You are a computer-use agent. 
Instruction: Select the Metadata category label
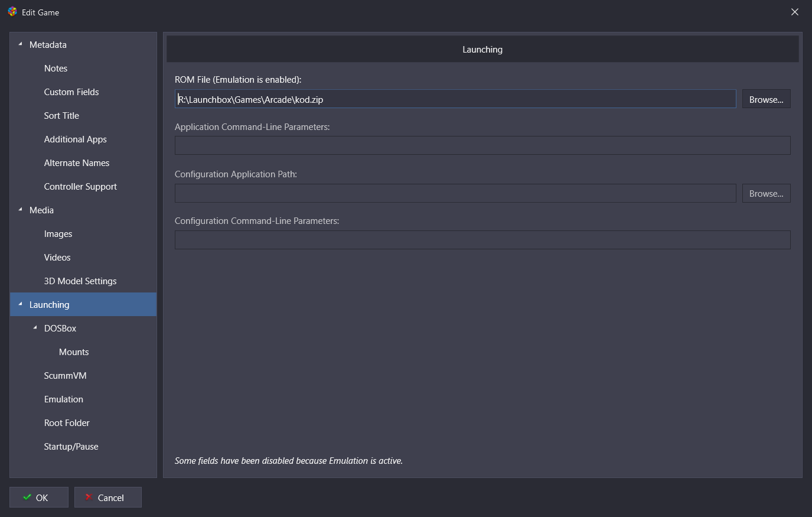point(48,45)
